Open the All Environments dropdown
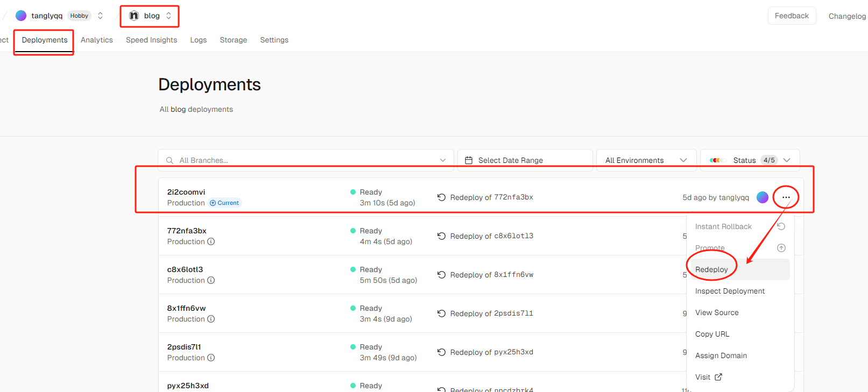The image size is (868, 392). point(646,160)
